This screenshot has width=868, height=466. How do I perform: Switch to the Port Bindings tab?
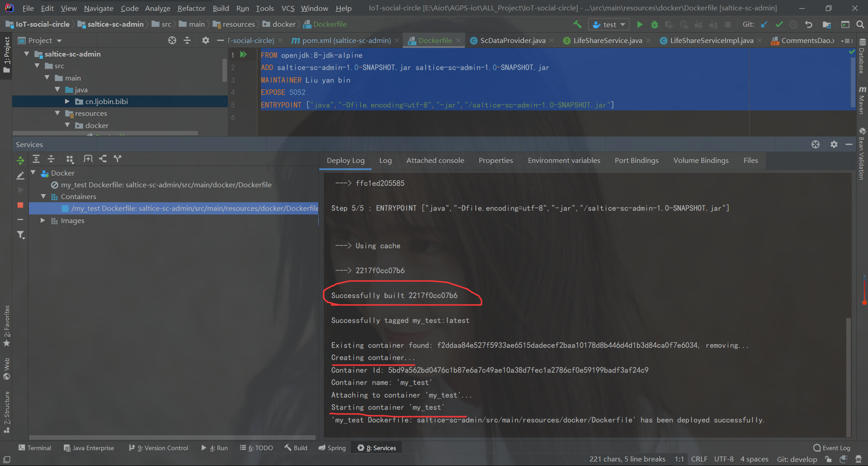pos(637,160)
